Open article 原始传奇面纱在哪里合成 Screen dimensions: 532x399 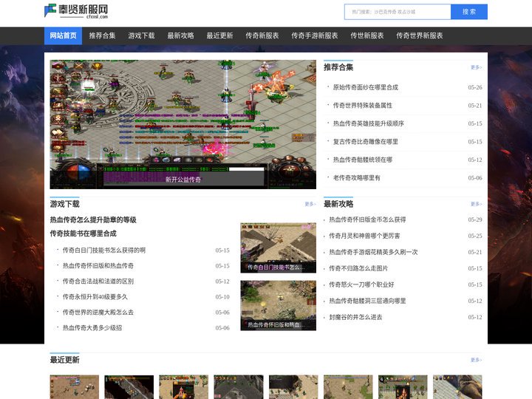pos(366,87)
